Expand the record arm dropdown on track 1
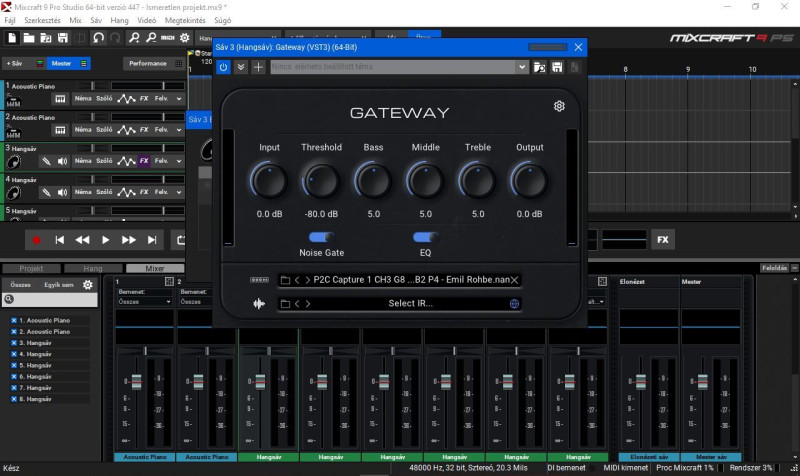 click(x=179, y=99)
